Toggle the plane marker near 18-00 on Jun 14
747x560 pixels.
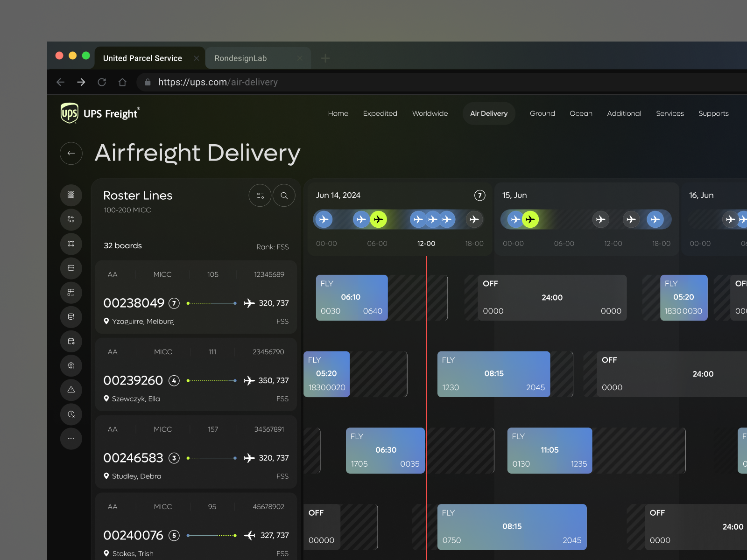click(474, 219)
